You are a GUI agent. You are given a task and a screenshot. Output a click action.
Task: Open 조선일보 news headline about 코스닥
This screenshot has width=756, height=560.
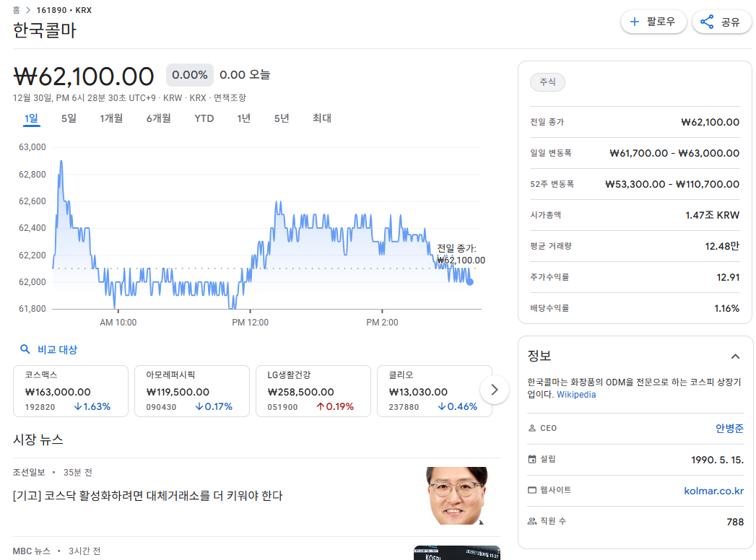click(147, 496)
